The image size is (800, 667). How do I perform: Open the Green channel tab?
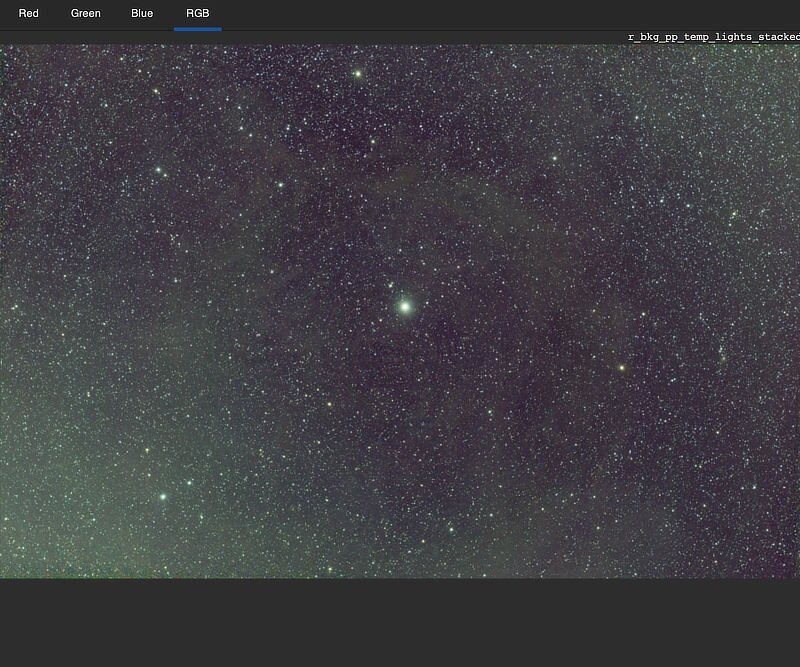(x=85, y=14)
